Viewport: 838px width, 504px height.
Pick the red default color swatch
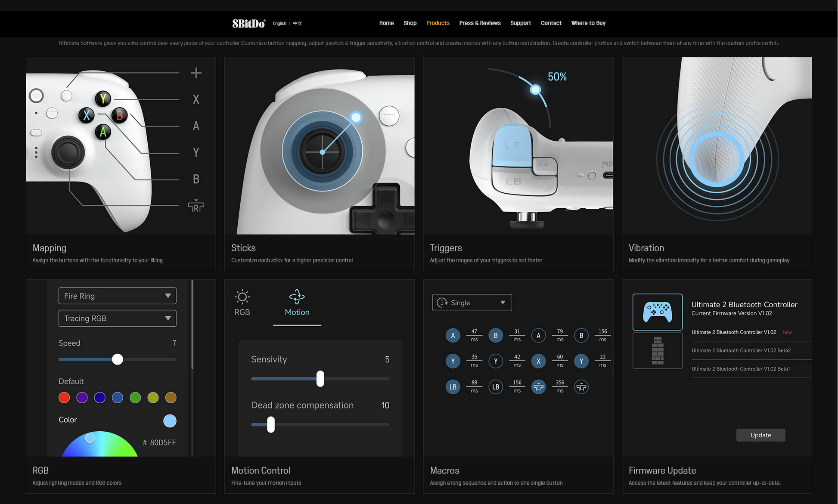click(x=64, y=397)
